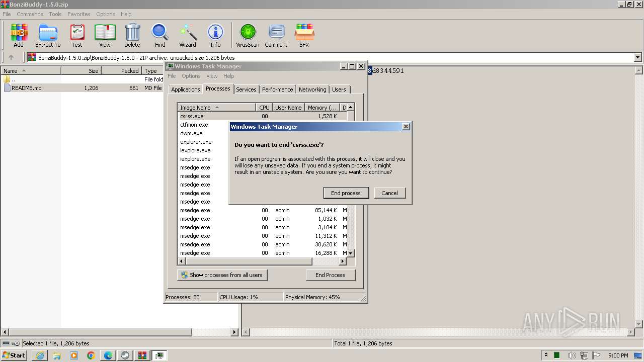The image size is (644, 362).
Task: Click the Test archive icon
Action: coord(77,35)
